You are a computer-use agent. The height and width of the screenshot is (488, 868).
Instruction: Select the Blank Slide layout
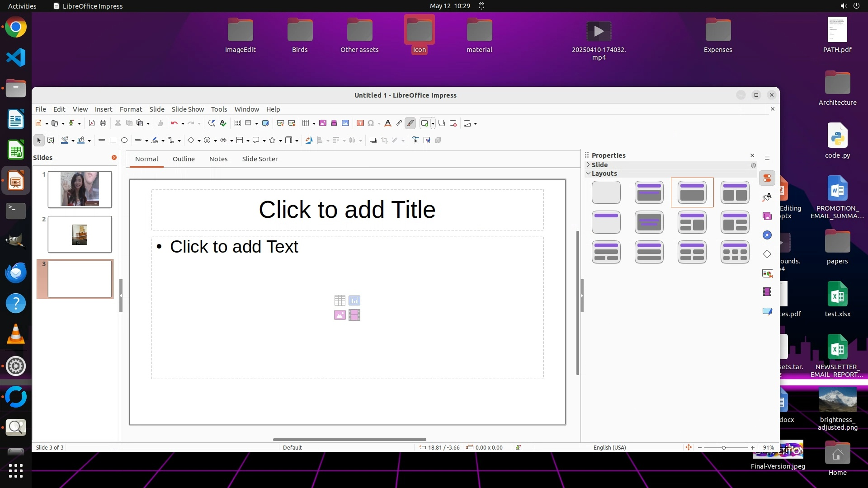click(606, 192)
